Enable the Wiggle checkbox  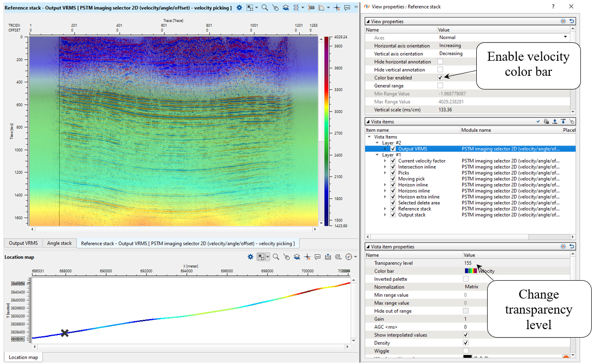pyautogui.click(x=466, y=351)
